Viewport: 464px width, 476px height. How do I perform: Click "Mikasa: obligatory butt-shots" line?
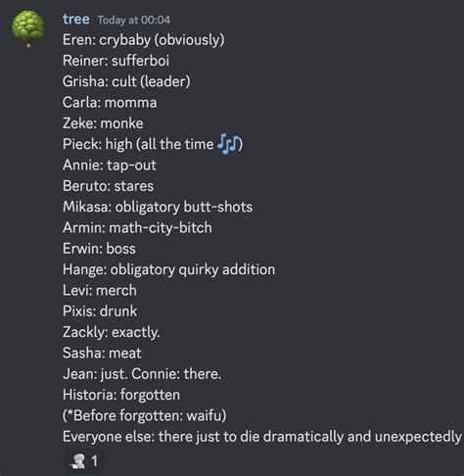(x=158, y=207)
